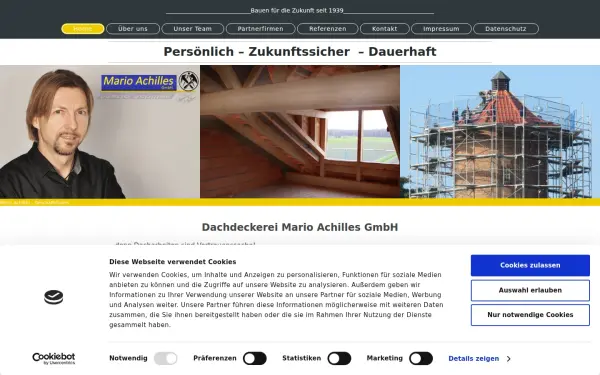This screenshot has height=375, width=600.
Task: Open the Home menu item
Action: (x=83, y=29)
